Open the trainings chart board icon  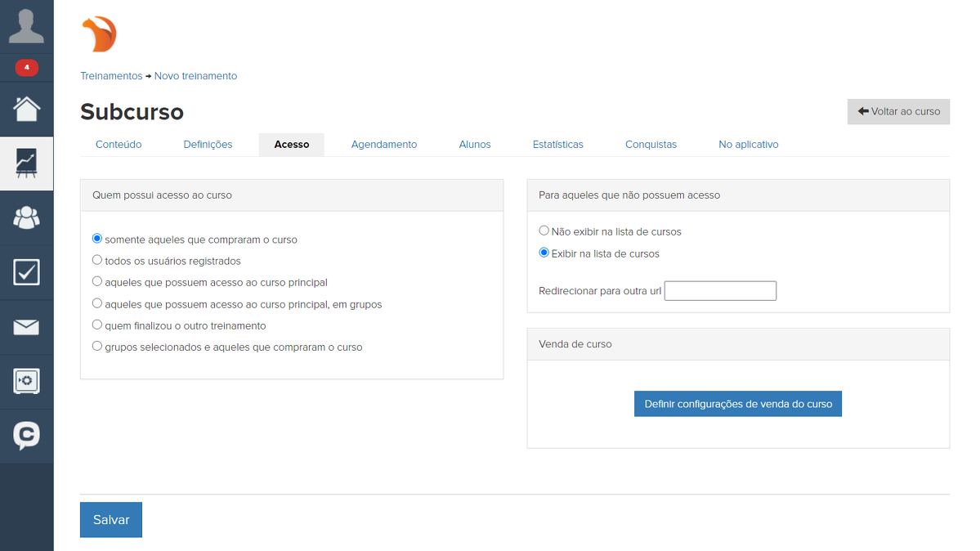26,164
